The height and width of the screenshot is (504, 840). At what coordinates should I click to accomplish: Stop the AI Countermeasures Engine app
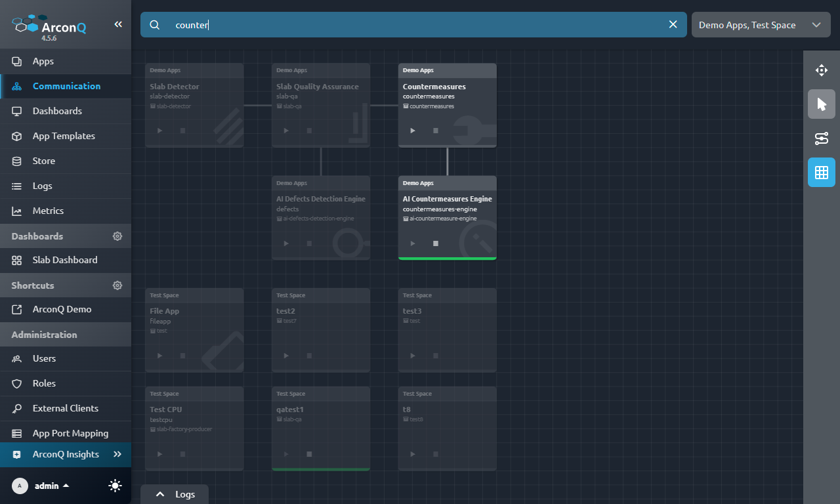(436, 243)
